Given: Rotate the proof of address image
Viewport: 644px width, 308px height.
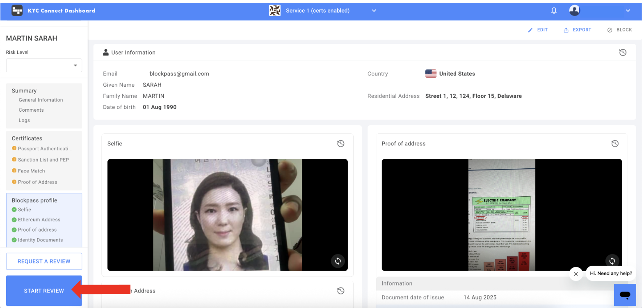Looking at the screenshot, I should pos(612,261).
